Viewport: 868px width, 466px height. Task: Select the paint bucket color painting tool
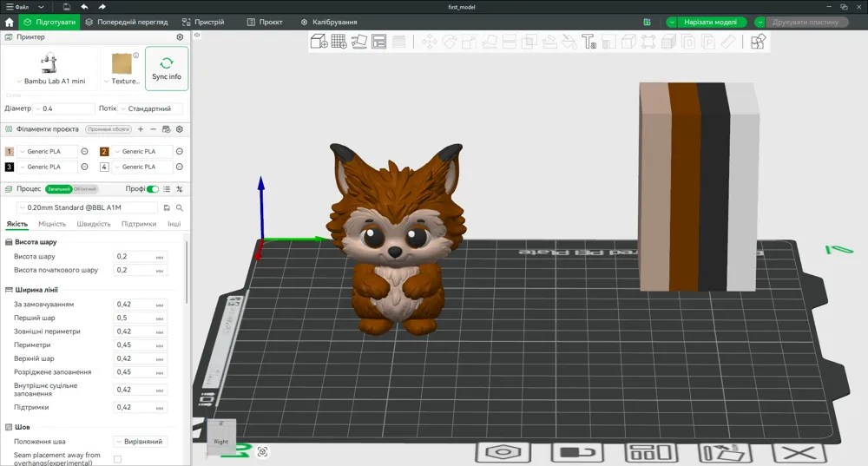pos(569,42)
